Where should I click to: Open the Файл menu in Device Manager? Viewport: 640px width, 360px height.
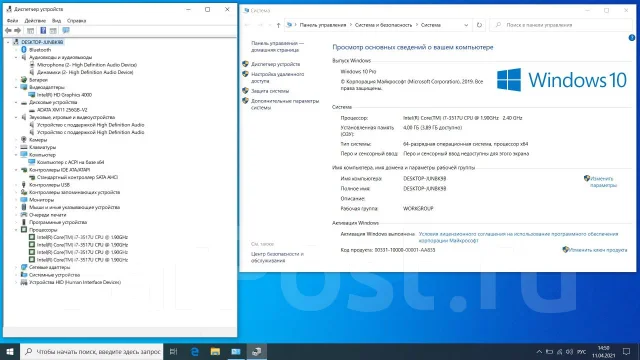[x=12, y=20]
